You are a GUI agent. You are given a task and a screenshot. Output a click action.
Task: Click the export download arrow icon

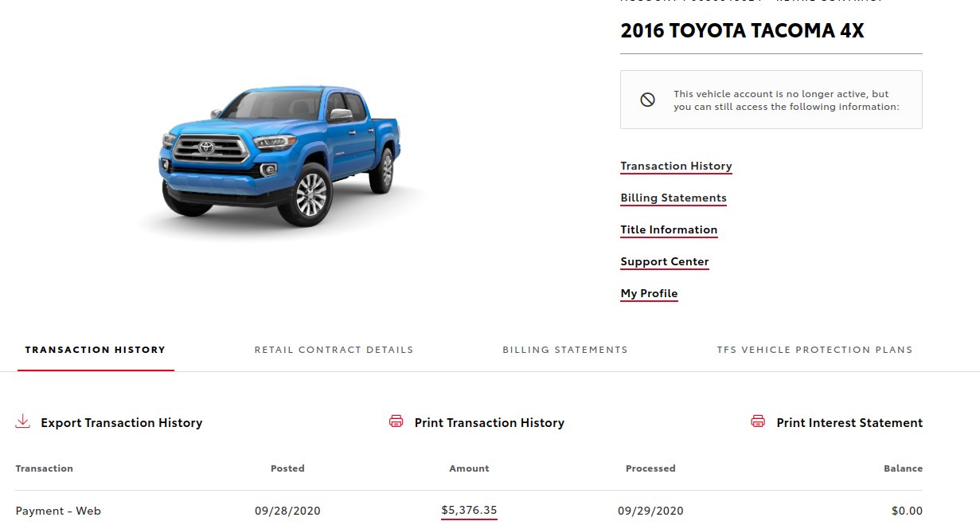pos(22,421)
